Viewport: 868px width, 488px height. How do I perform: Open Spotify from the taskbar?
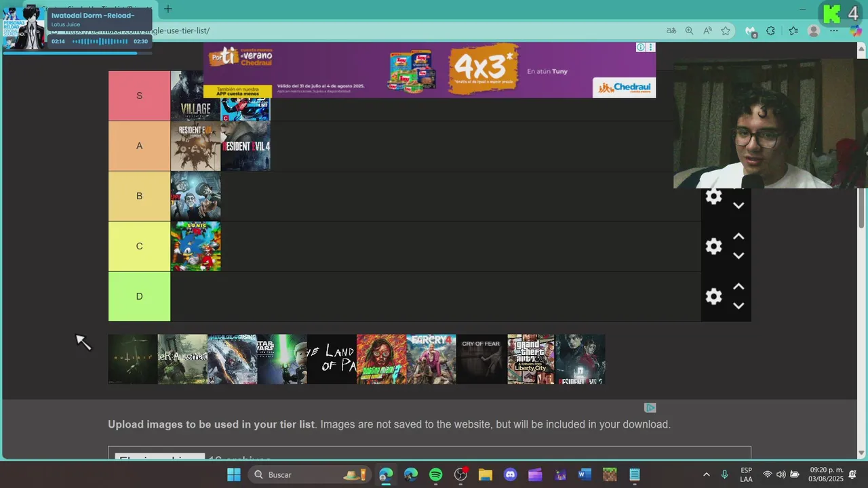coord(435,474)
